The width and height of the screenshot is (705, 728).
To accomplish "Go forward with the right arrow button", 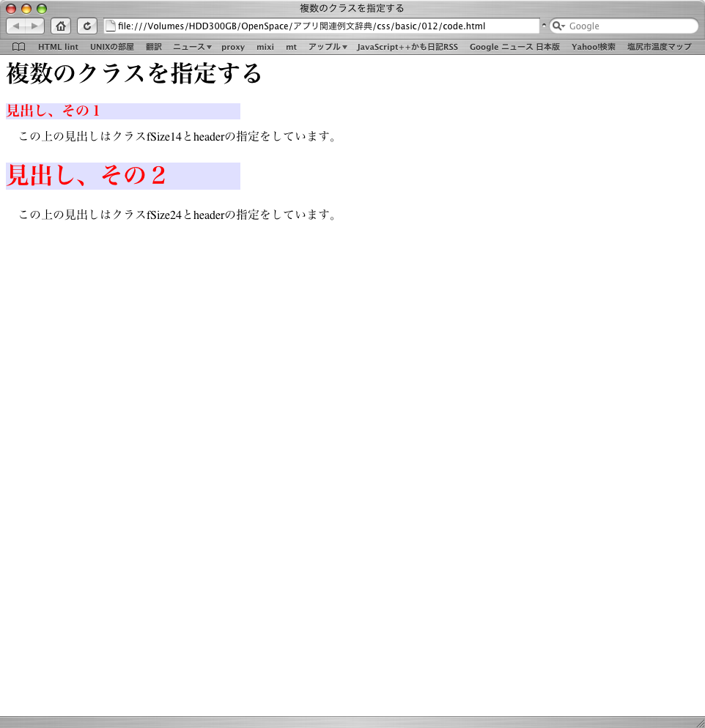I will (x=35, y=26).
